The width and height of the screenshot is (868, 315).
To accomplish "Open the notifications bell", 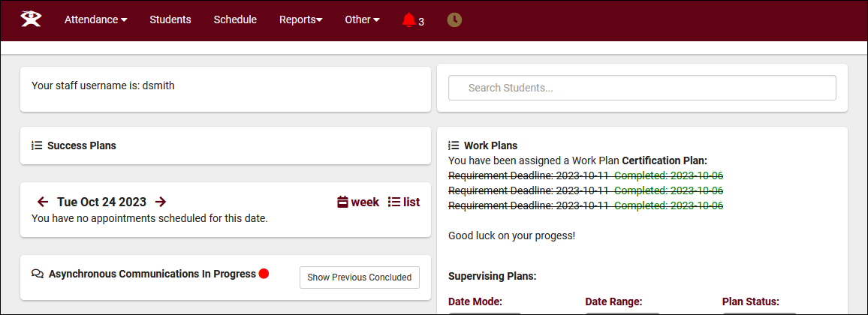I will click(x=408, y=20).
